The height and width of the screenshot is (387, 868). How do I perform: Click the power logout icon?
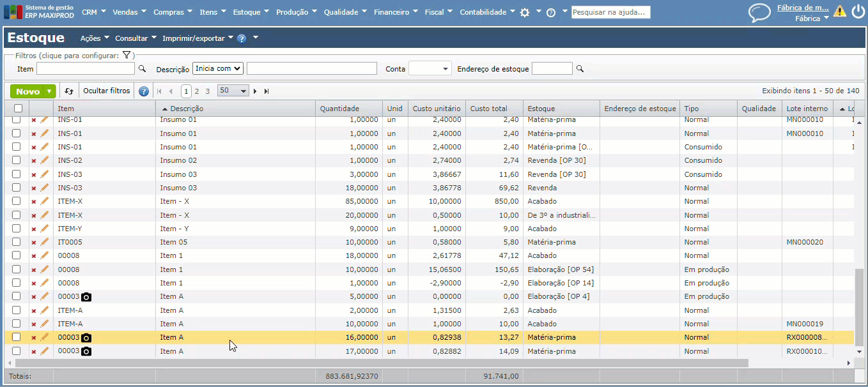[858, 11]
